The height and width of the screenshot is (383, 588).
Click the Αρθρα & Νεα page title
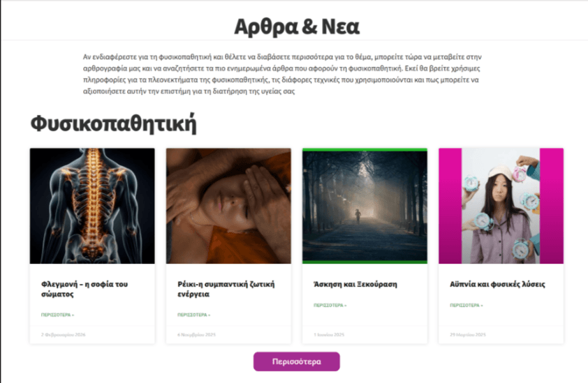(297, 27)
